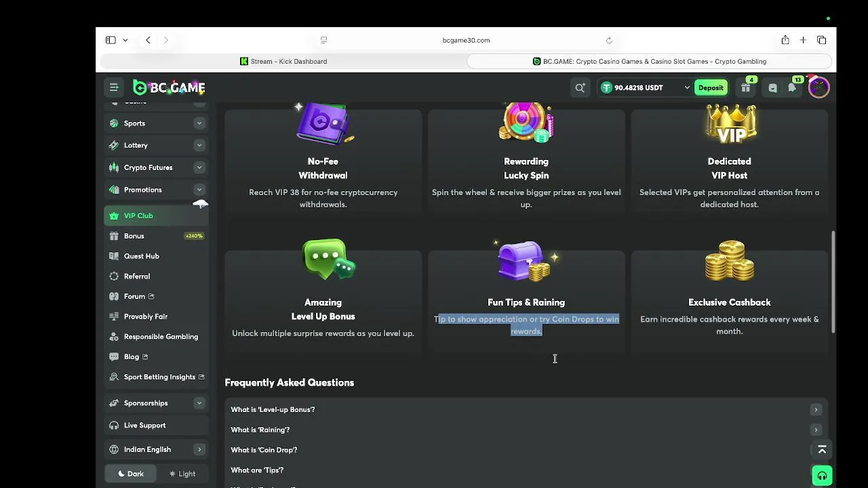Open the notifications bell icon

coord(792,87)
